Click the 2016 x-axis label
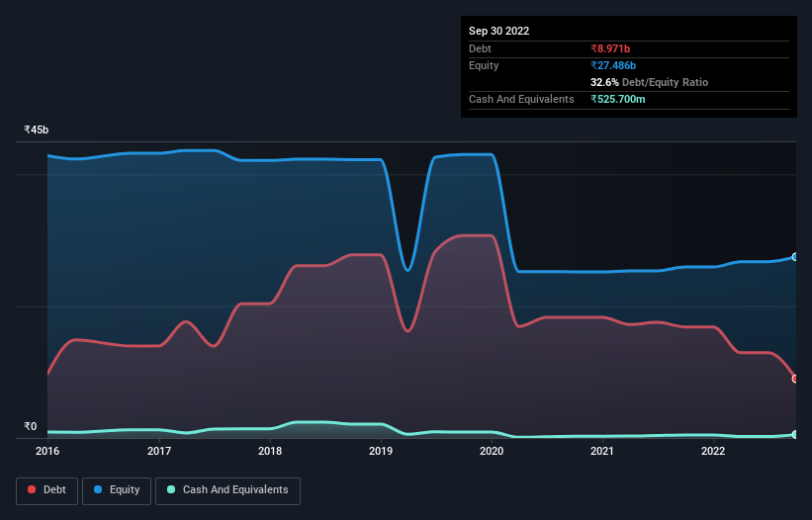 pyautogui.click(x=47, y=451)
